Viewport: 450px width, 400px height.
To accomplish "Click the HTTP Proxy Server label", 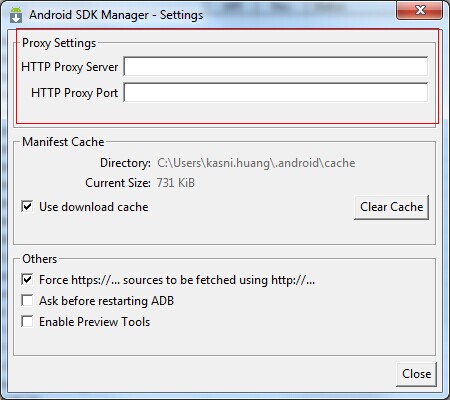I will (70, 67).
